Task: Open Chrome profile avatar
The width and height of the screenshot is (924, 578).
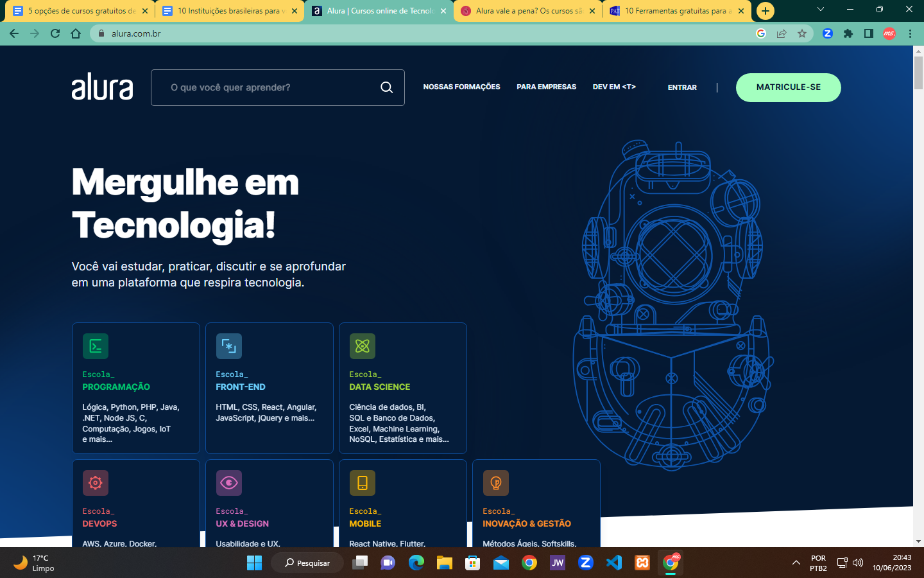Action: click(x=889, y=33)
